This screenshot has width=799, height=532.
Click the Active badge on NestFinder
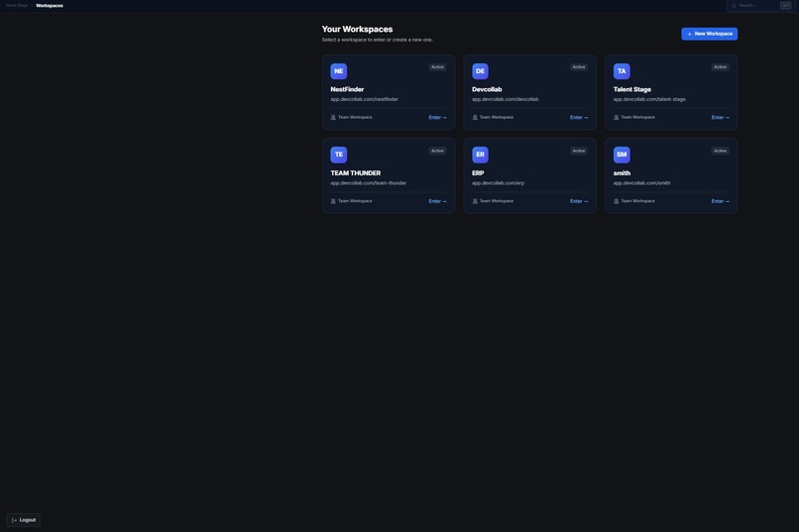pos(437,67)
